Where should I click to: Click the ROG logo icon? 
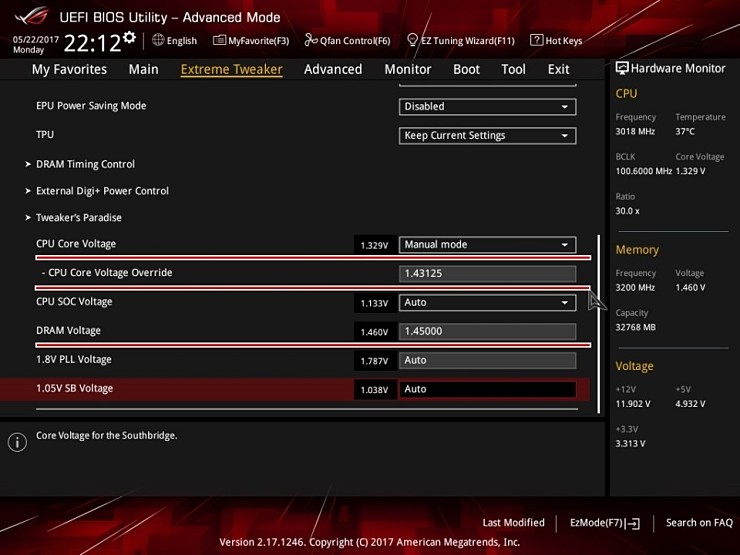point(31,17)
